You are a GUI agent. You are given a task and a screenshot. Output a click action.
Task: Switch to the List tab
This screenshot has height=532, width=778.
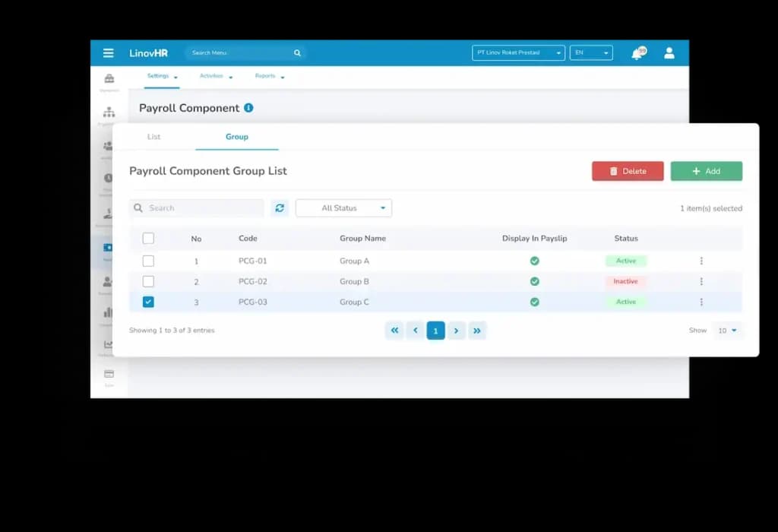click(153, 137)
